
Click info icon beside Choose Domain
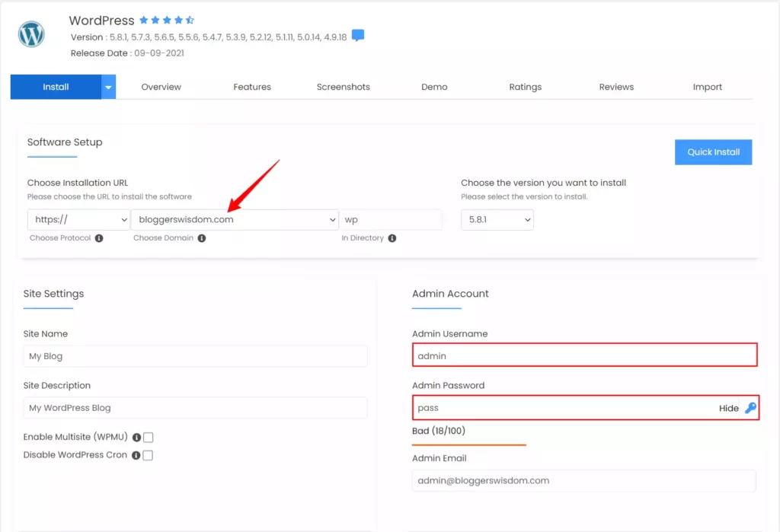[x=201, y=238]
